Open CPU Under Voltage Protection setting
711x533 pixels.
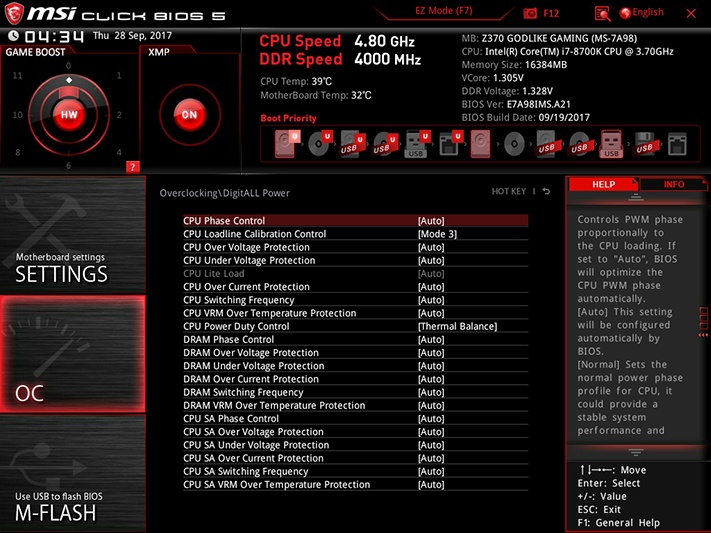(x=356, y=260)
